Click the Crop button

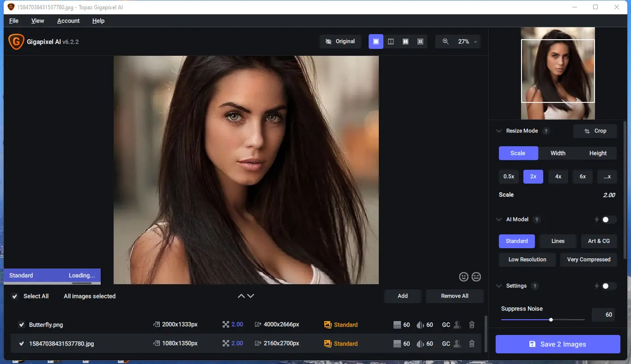595,131
